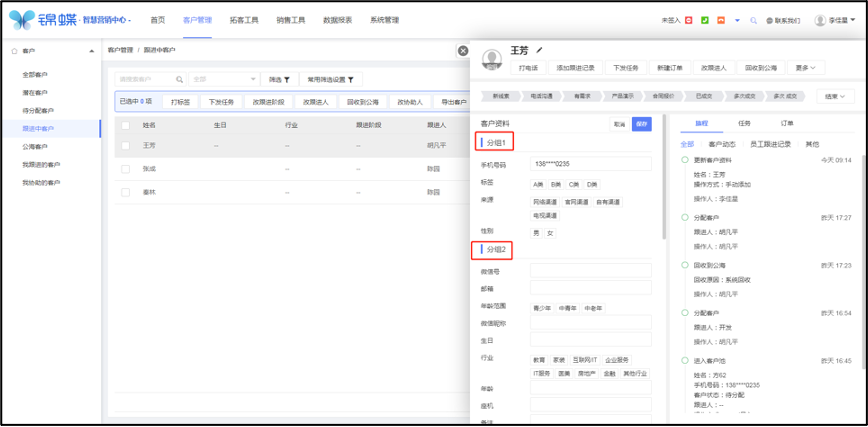
Task: Select the 旅程 tab
Action: coord(701,124)
